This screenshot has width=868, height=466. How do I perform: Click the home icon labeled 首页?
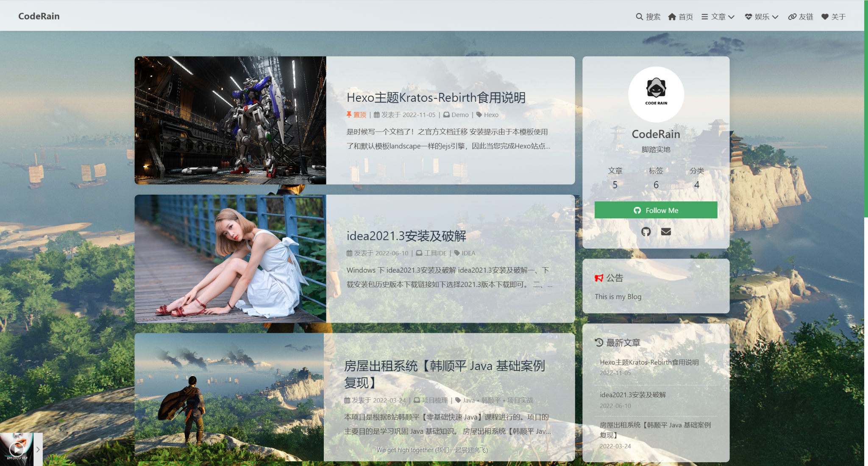click(672, 17)
